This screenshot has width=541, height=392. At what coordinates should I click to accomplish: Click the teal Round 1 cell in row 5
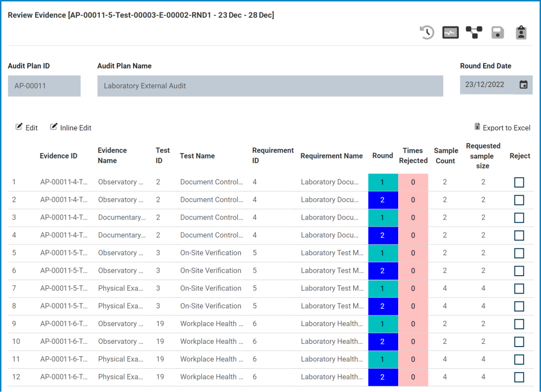click(x=382, y=253)
